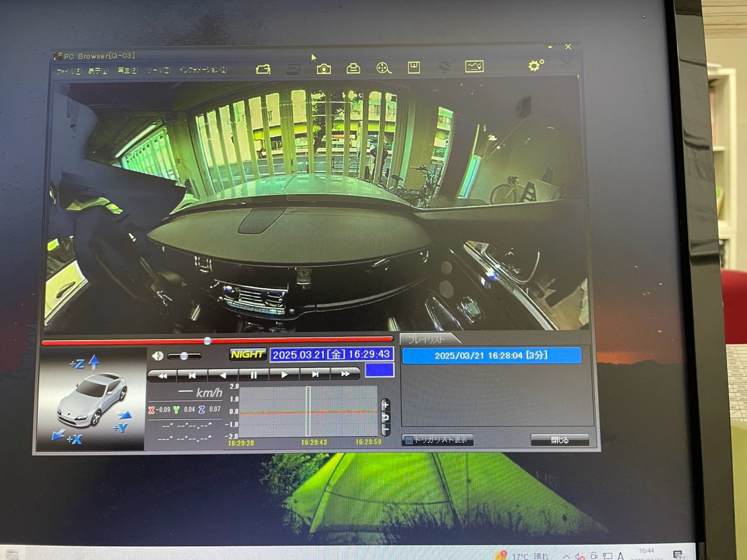Click the floppy disk save icon
The width and height of the screenshot is (747, 560).
[x=414, y=67]
